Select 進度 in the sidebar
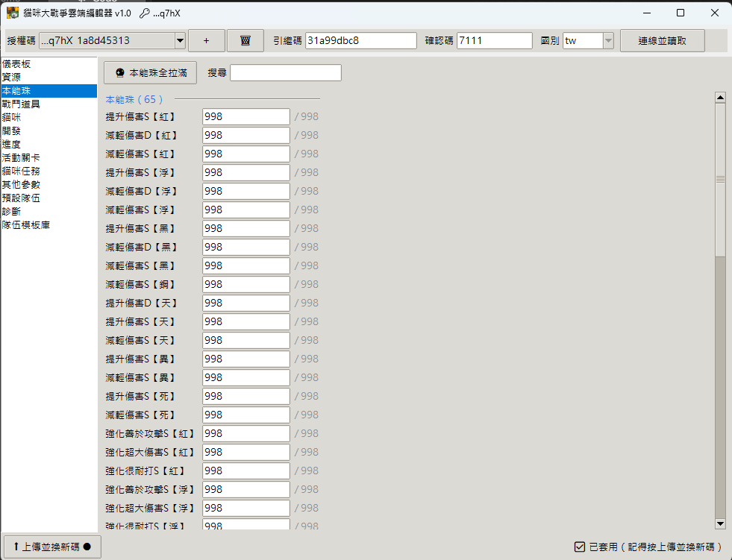The height and width of the screenshot is (560, 732). click(x=49, y=144)
